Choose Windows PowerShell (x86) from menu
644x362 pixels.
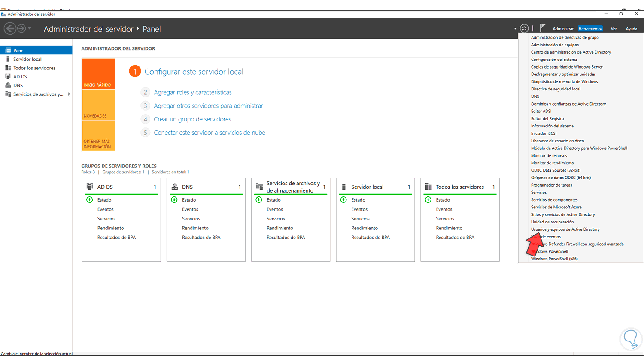(x=554, y=259)
